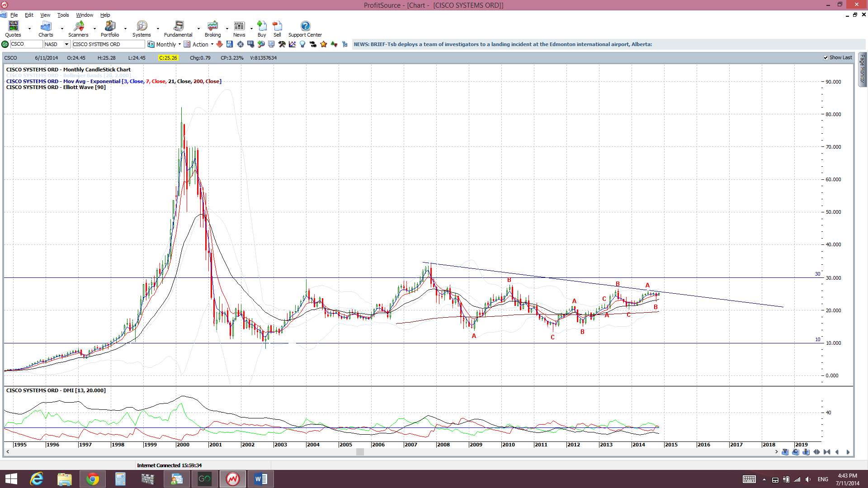Screen dimensions: 868x488
Task: Click the horizontal chart scrollbar thumb
Action: pyautogui.click(x=360, y=452)
